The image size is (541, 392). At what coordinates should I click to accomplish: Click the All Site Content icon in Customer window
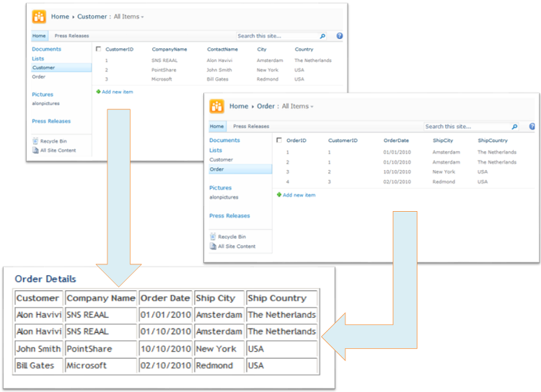pyautogui.click(x=35, y=150)
